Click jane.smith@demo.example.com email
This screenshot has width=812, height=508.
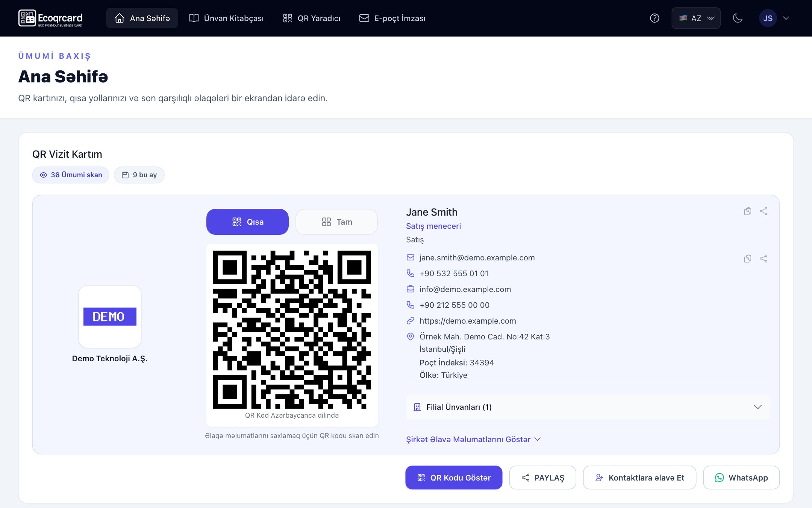[477, 258]
